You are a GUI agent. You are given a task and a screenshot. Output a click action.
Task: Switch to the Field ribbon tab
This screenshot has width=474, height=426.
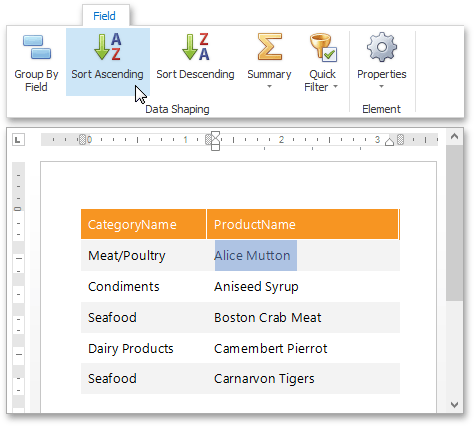(x=105, y=16)
